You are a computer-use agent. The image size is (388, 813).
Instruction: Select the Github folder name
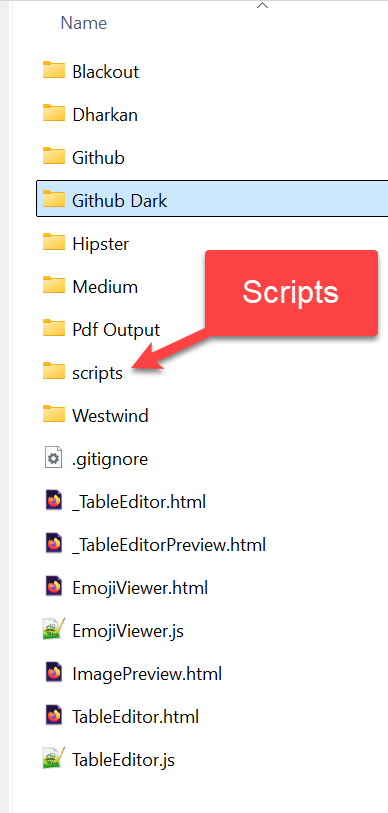[99, 158]
